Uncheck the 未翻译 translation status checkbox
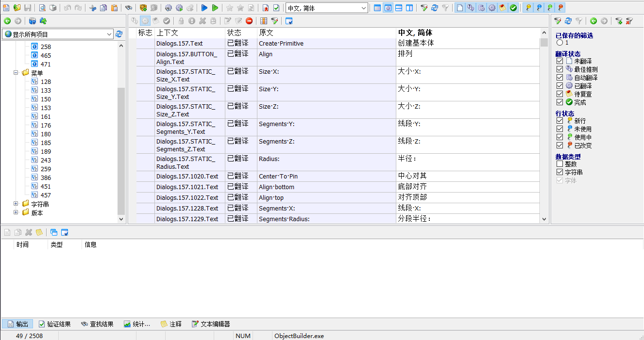Screen dimensions: 644x340 click(559, 61)
